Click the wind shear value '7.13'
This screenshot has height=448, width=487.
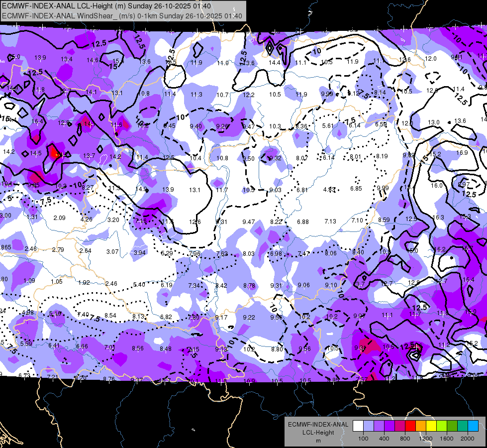click(x=330, y=221)
